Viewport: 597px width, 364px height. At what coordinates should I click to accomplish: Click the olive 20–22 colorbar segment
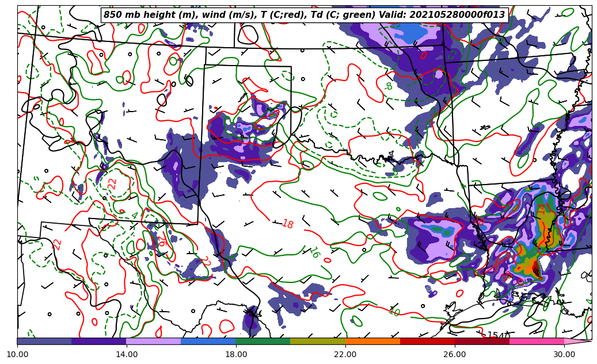317,341
